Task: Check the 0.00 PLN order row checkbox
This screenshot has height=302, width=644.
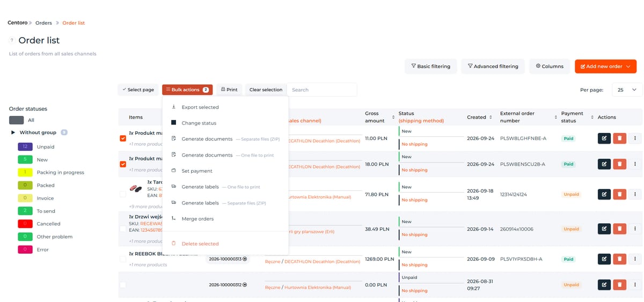Action: point(123,285)
